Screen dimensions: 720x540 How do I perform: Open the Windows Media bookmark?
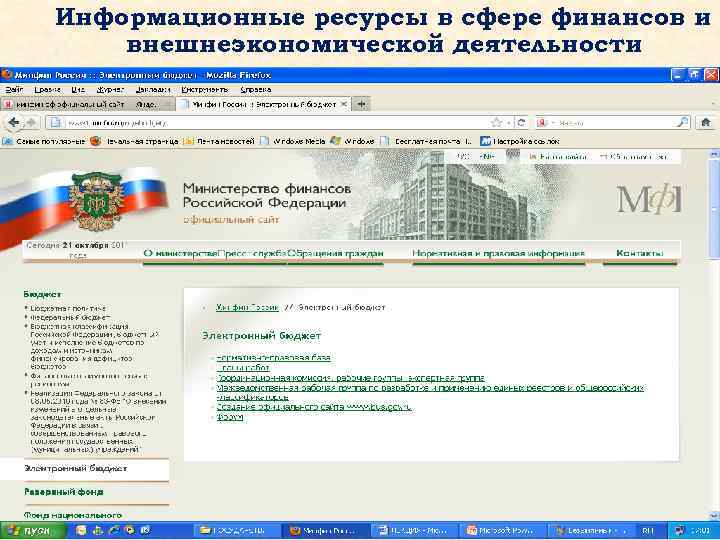point(293,141)
